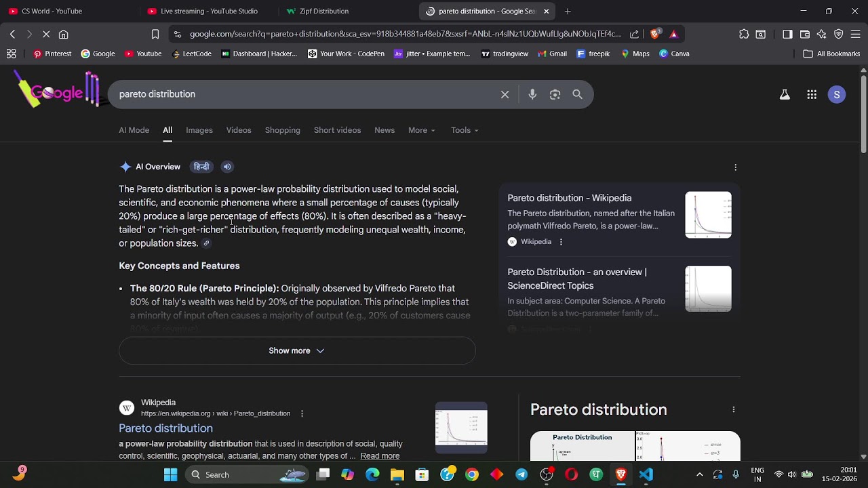Viewport: 868px width, 488px height.
Task: Click taskbar Search box
Action: 248,474
